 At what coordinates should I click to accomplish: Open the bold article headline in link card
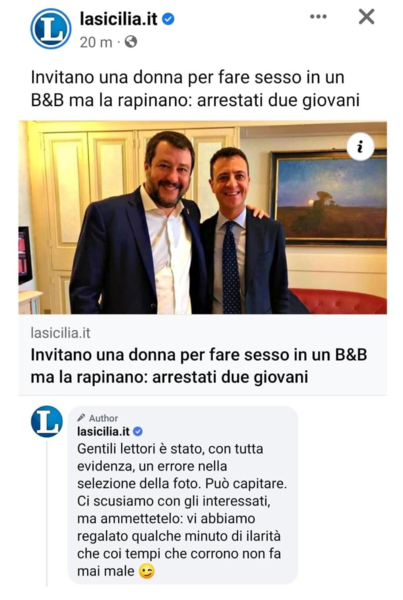199,366
